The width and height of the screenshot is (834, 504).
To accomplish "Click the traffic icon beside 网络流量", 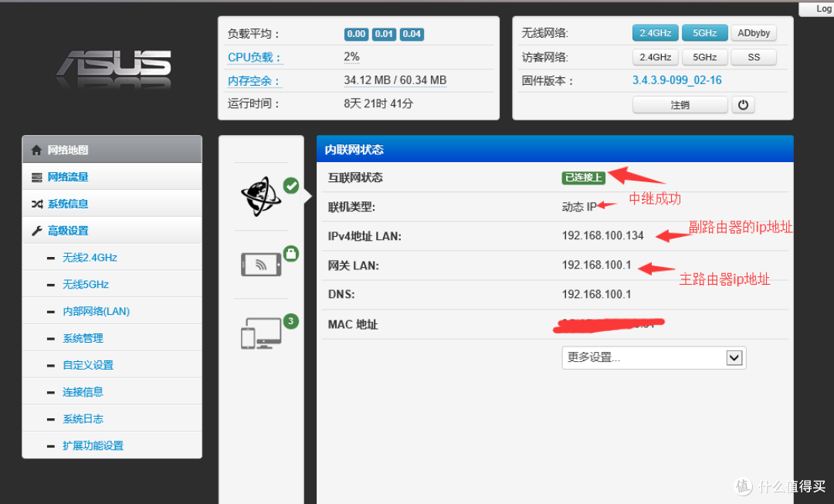I will coord(36,177).
